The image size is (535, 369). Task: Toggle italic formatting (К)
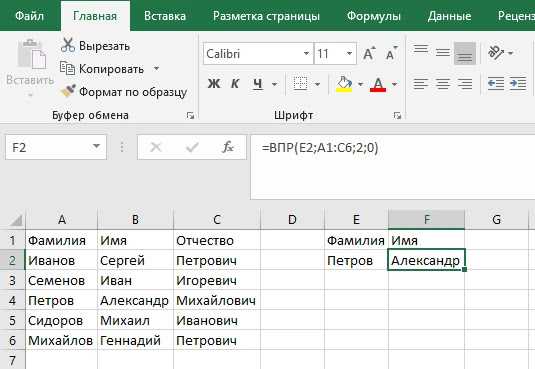(235, 84)
